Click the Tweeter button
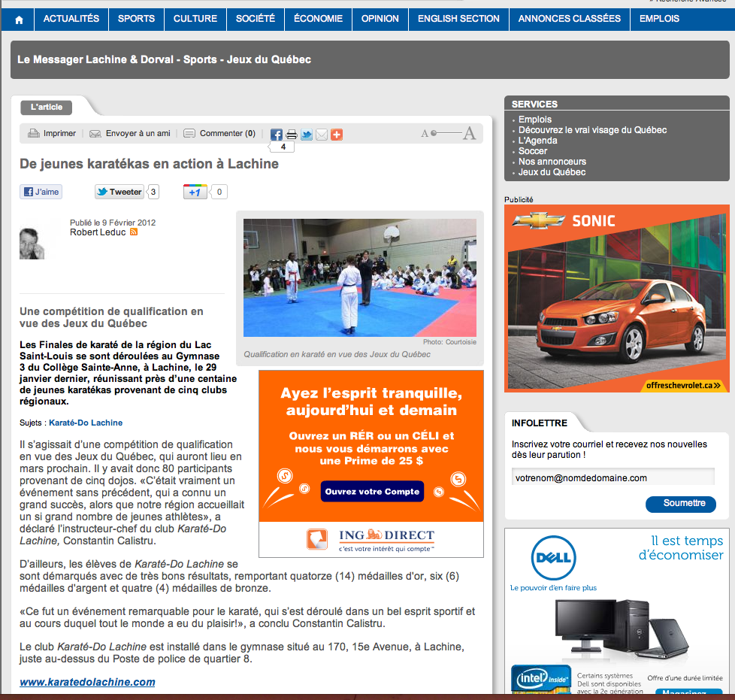The width and height of the screenshot is (735, 700). 119,192
